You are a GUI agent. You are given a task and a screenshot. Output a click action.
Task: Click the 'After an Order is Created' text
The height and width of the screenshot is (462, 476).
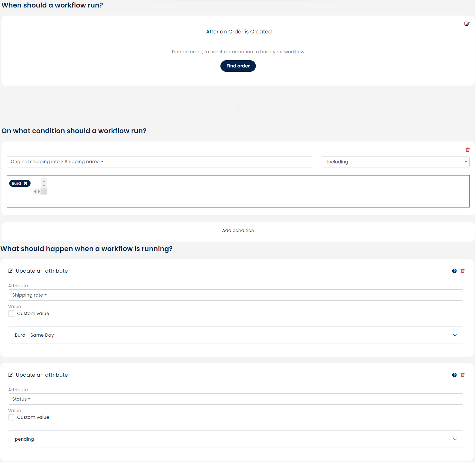coord(239,32)
